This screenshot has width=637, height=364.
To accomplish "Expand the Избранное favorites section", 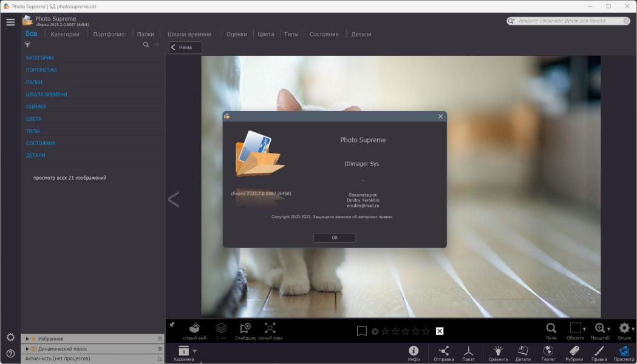I will 27,339.
